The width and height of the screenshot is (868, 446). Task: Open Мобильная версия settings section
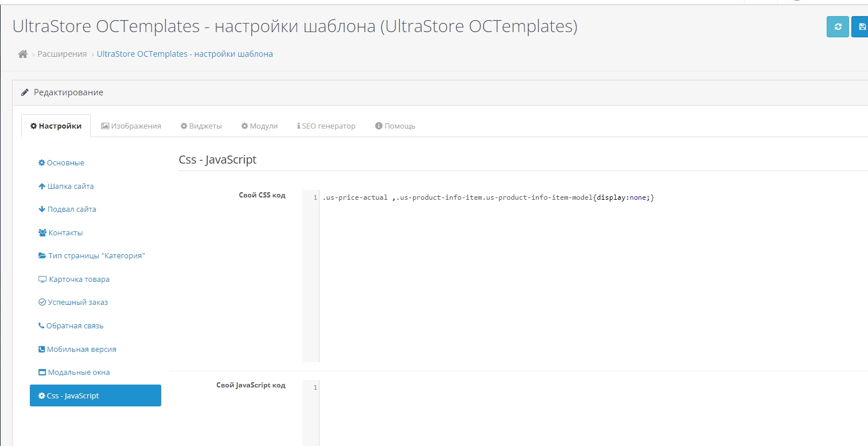(77, 350)
